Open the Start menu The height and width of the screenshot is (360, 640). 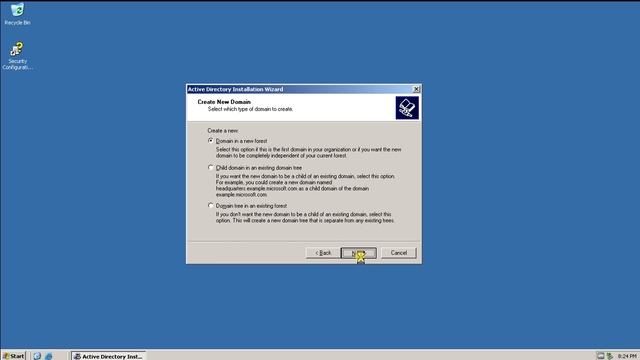click(x=13, y=356)
